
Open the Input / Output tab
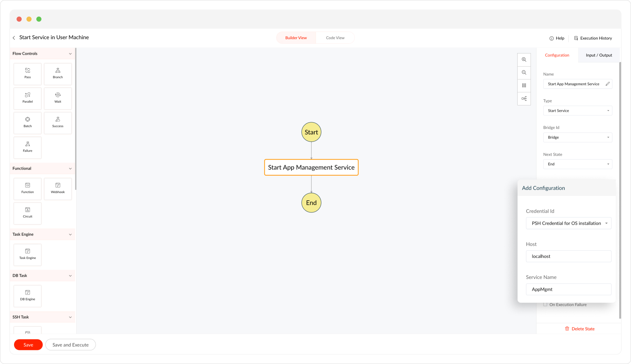coord(599,55)
